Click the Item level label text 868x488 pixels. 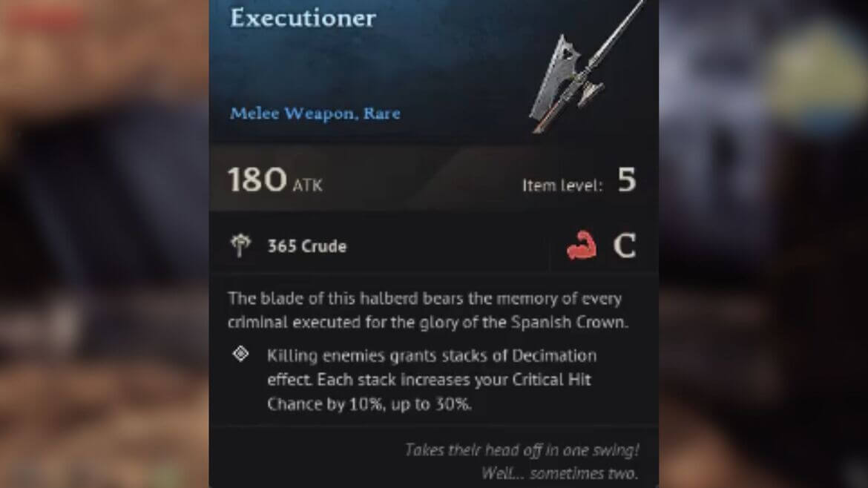pyautogui.click(x=562, y=185)
